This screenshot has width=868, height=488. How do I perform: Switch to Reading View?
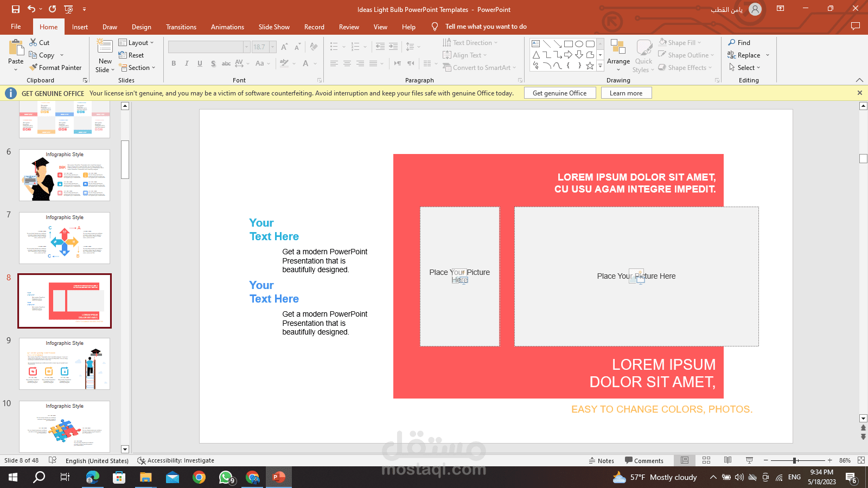click(728, 460)
